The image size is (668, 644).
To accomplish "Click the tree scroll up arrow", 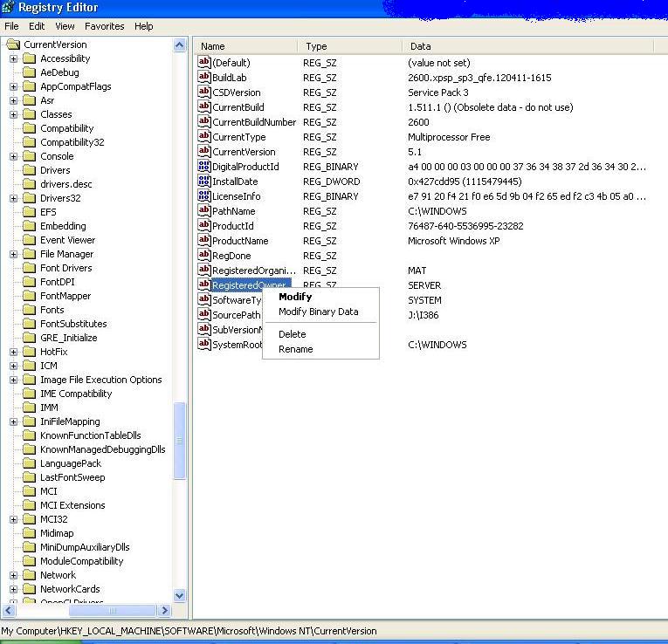I will pos(180,45).
